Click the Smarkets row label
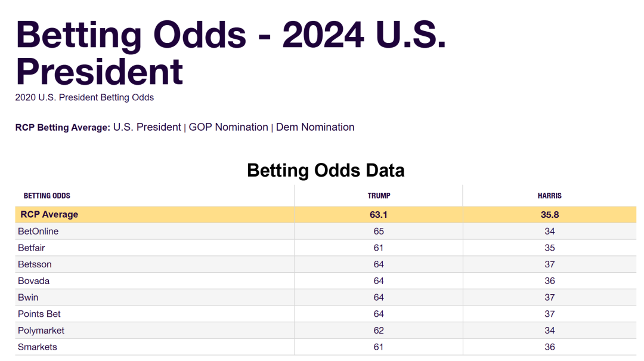This screenshot has height=361, width=644. click(38, 347)
